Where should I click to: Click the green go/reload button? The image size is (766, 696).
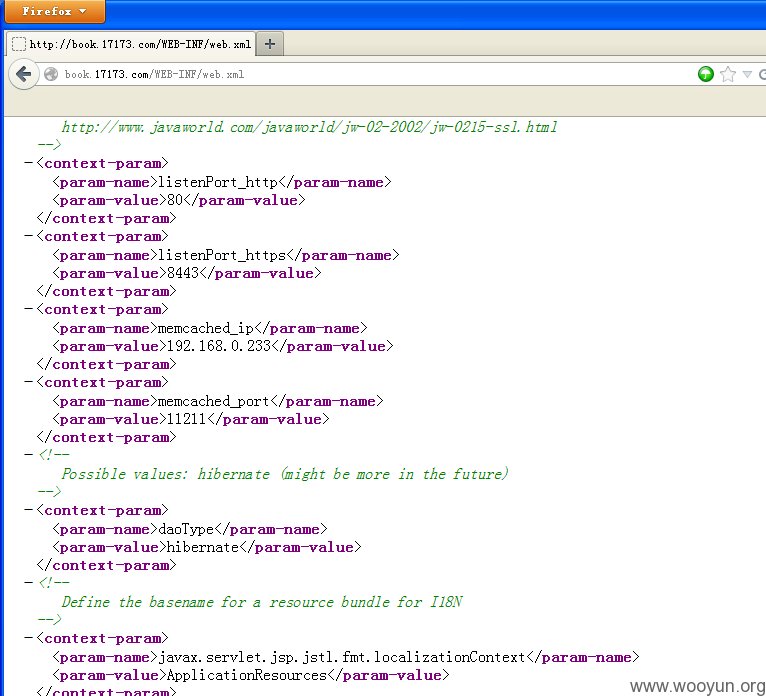click(705, 74)
